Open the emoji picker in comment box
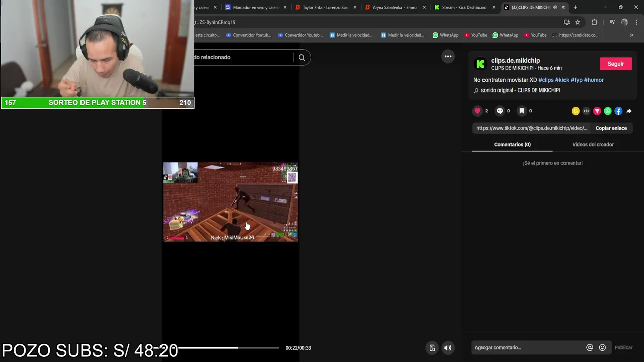This screenshot has height=362, width=644. [602, 347]
